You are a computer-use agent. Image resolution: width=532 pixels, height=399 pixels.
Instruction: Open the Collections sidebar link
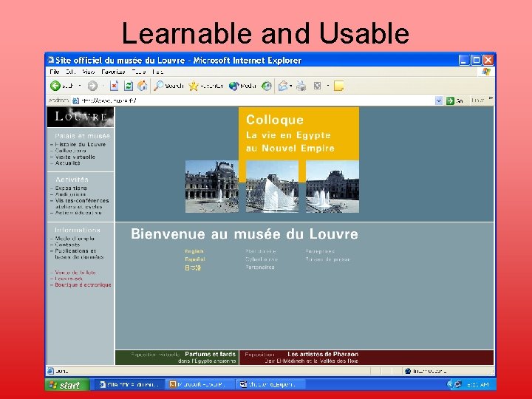71,151
